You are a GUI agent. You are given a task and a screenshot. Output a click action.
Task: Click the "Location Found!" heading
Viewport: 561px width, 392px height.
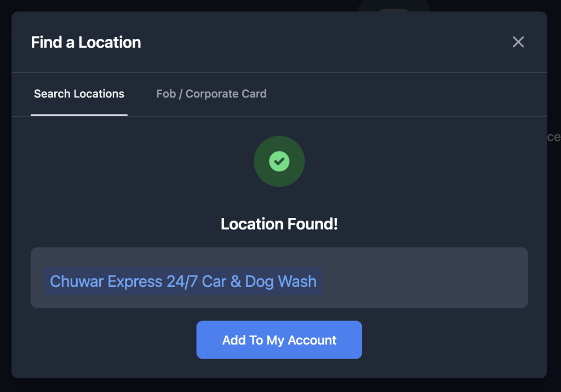point(279,224)
